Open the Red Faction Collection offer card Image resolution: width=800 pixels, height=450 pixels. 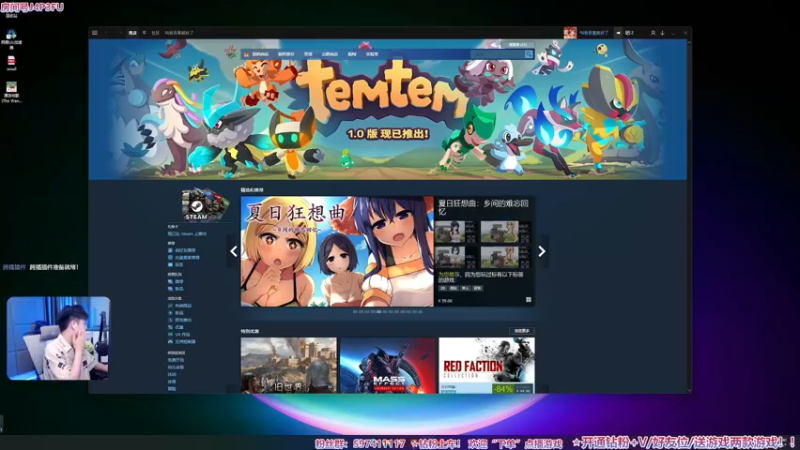click(x=487, y=365)
